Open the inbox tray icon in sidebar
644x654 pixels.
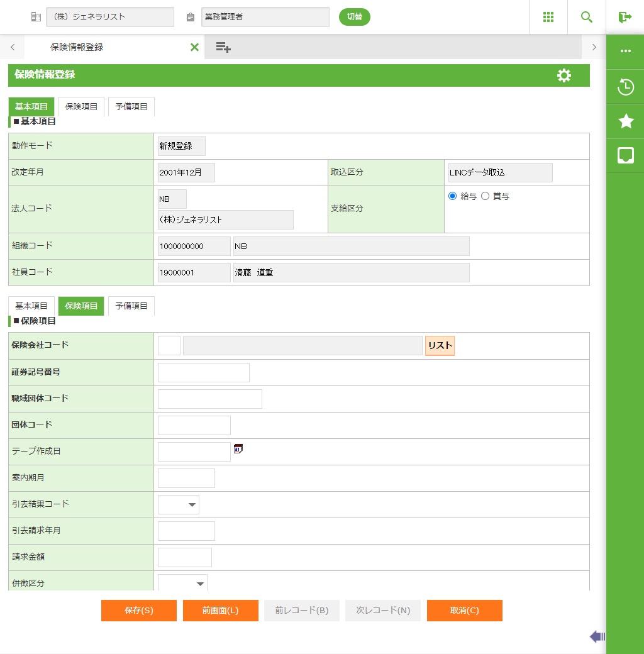[x=626, y=155]
